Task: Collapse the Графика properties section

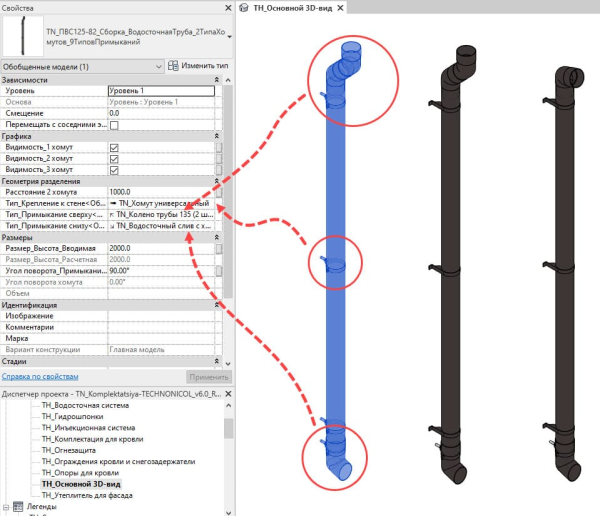Action: pos(218,136)
